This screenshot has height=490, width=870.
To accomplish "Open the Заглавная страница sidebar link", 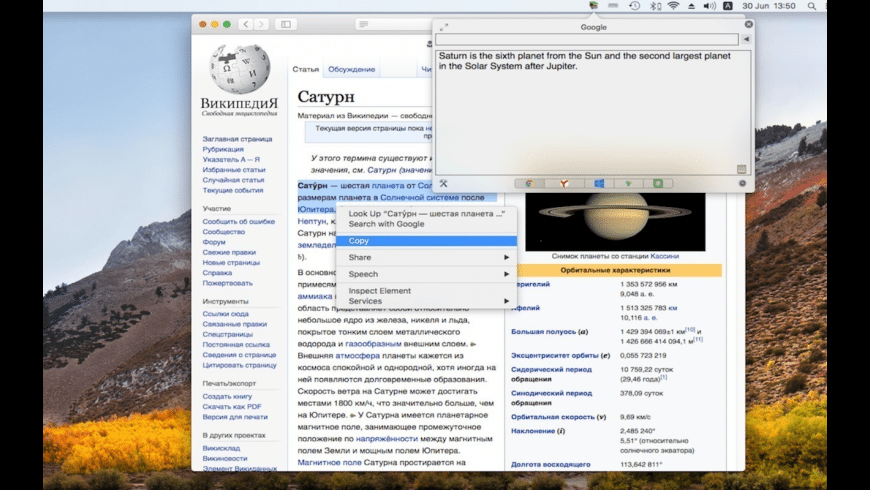I will click(x=237, y=139).
